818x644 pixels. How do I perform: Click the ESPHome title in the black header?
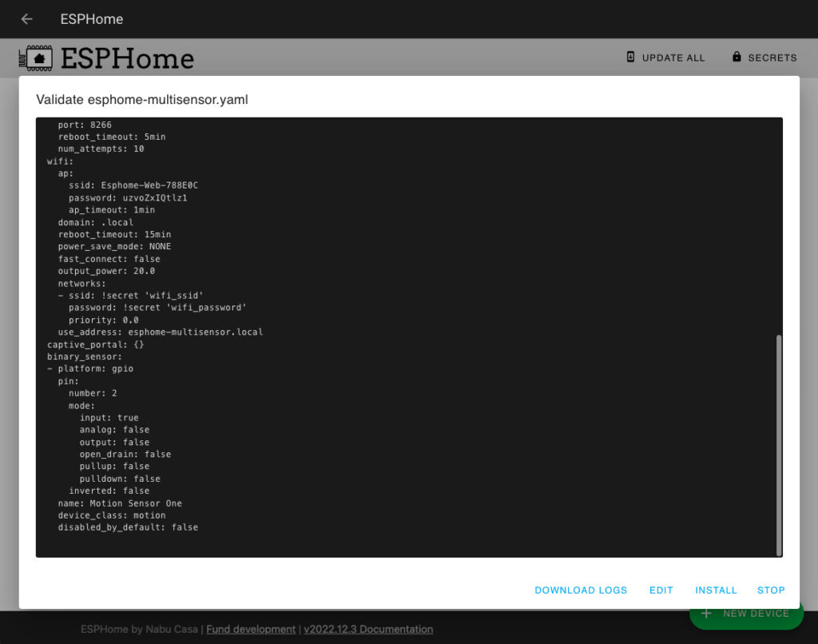coord(90,19)
